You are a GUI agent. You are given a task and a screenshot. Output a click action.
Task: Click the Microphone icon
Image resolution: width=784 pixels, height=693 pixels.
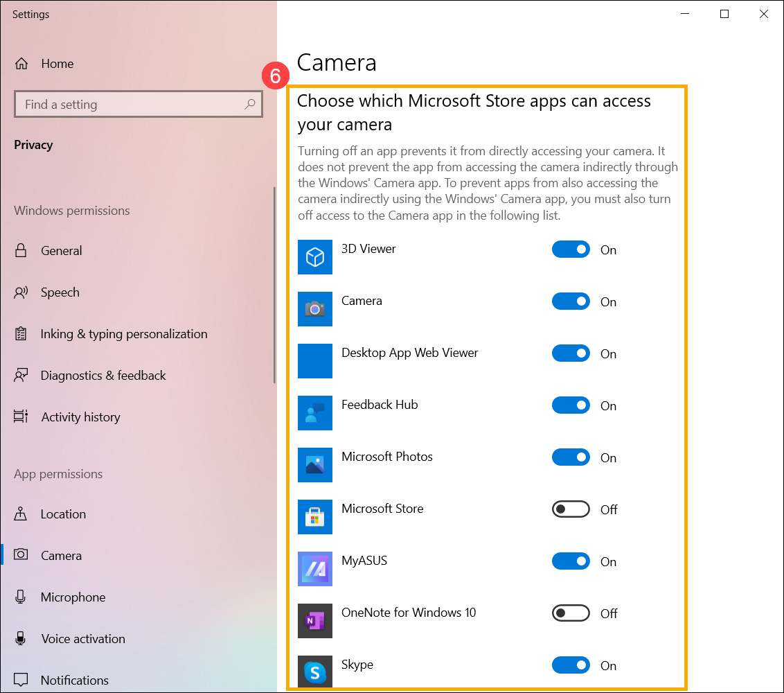(x=21, y=597)
